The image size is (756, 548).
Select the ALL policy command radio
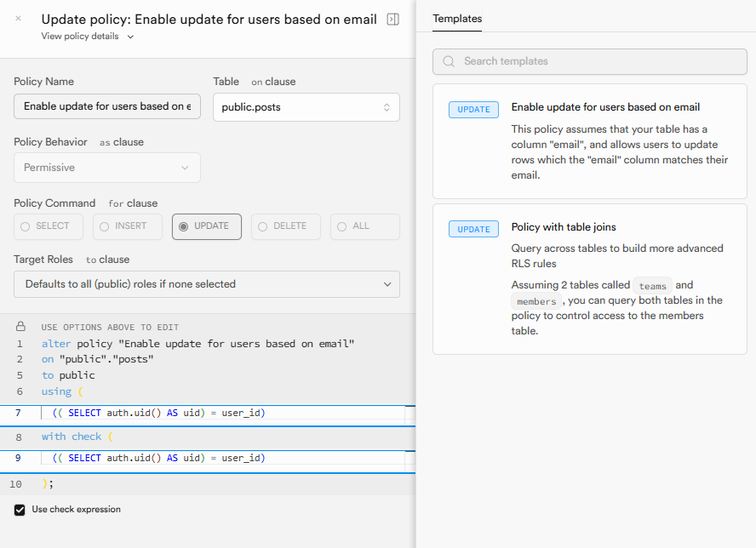click(364, 226)
